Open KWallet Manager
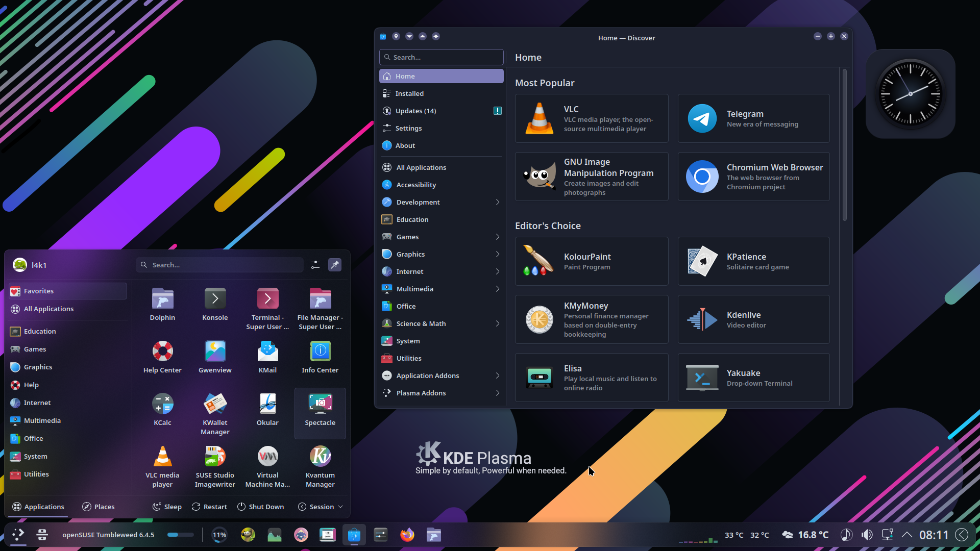This screenshot has height=551, width=980. [215, 413]
